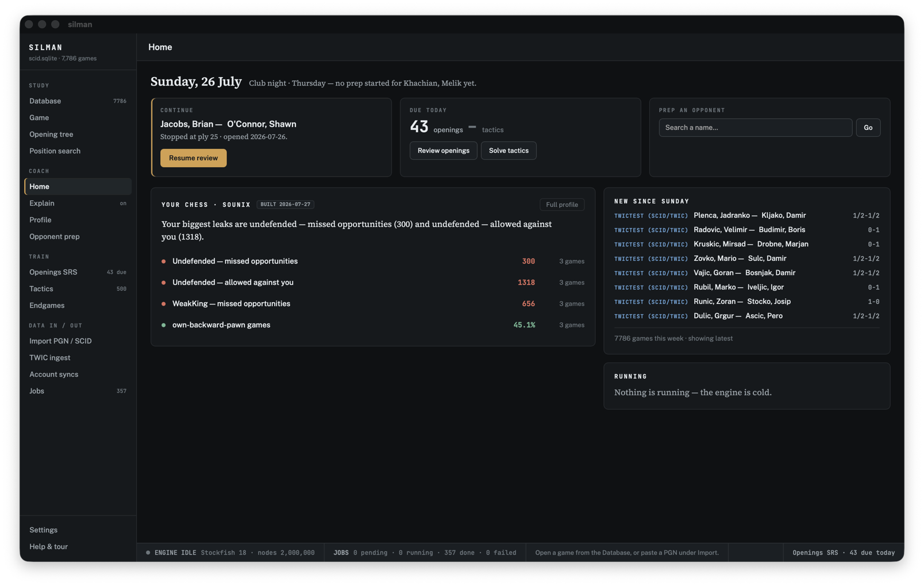Viewport: 924px width, 586px height.
Task: Open Database in the sidebar
Action: point(78,101)
